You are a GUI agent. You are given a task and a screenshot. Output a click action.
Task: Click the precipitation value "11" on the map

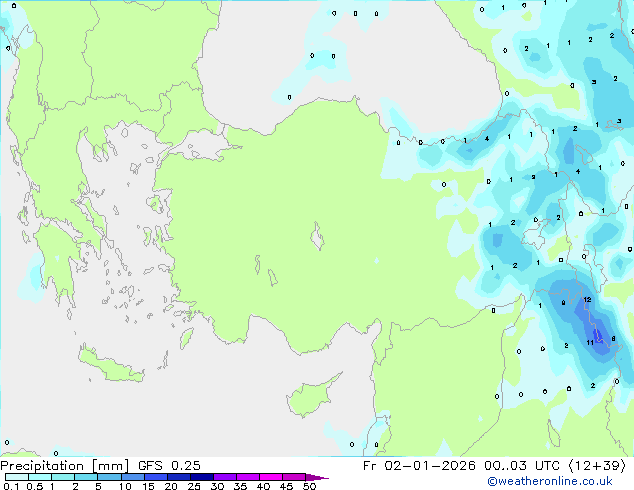point(590,342)
